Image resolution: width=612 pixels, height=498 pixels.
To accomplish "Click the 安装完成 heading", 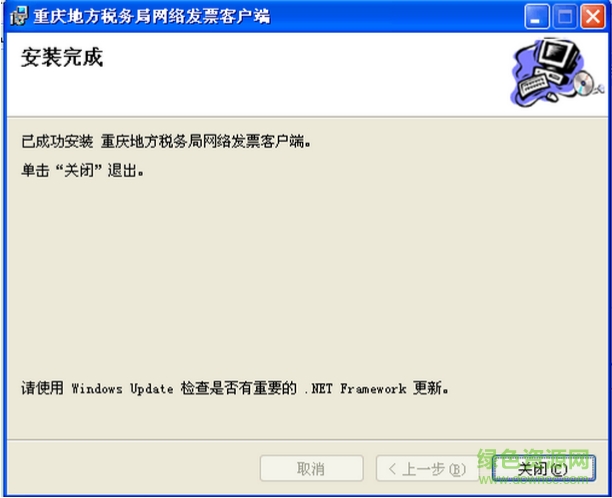I will coord(62,58).
